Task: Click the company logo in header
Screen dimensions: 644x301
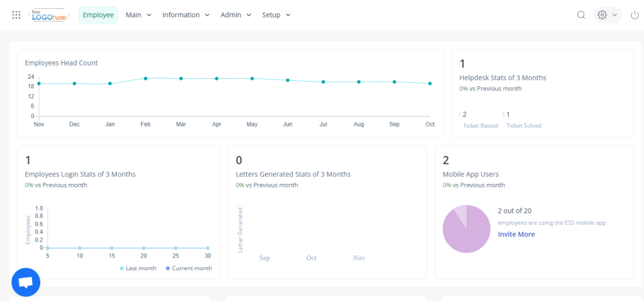Action: pyautogui.click(x=48, y=15)
